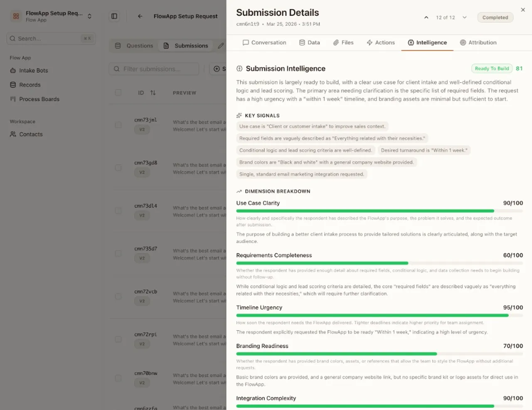Check the checkbox for submission cmn73gd8

[x=118, y=168]
